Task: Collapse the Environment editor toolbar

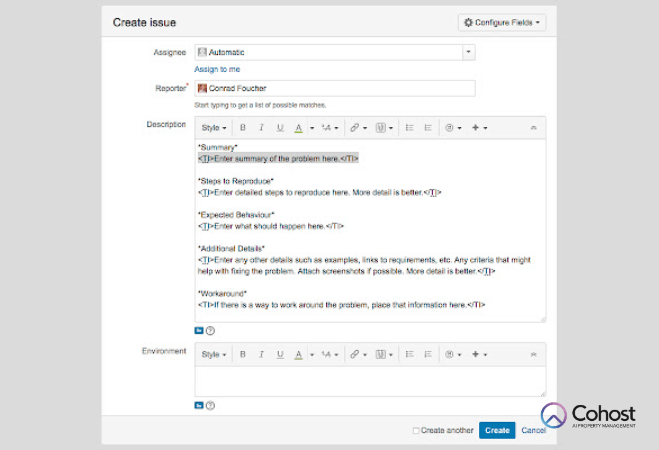Action: click(533, 355)
